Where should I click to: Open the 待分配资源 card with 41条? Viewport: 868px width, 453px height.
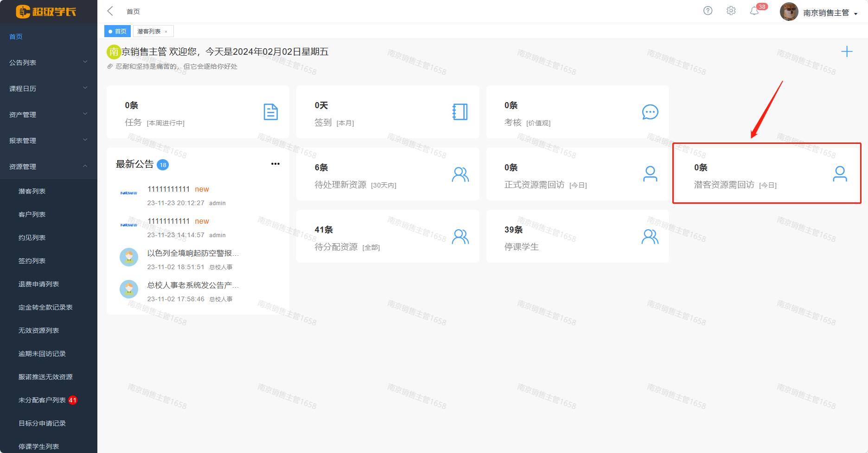388,236
